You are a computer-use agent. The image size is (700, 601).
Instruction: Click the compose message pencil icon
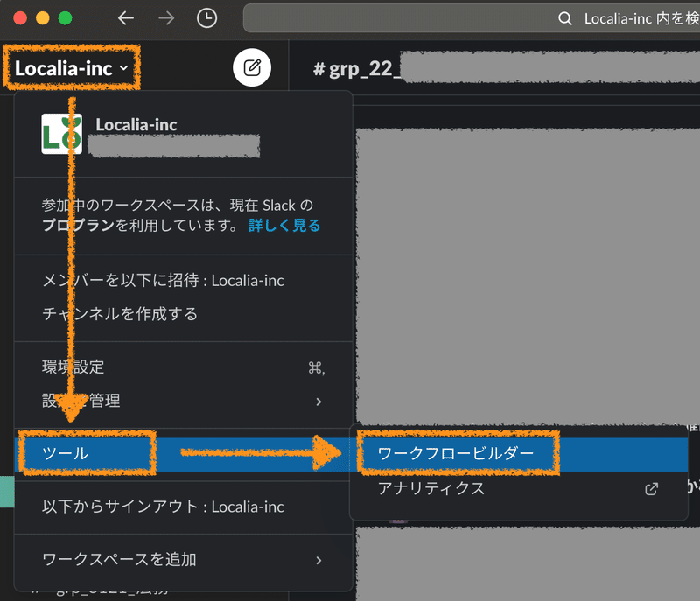[252, 67]
